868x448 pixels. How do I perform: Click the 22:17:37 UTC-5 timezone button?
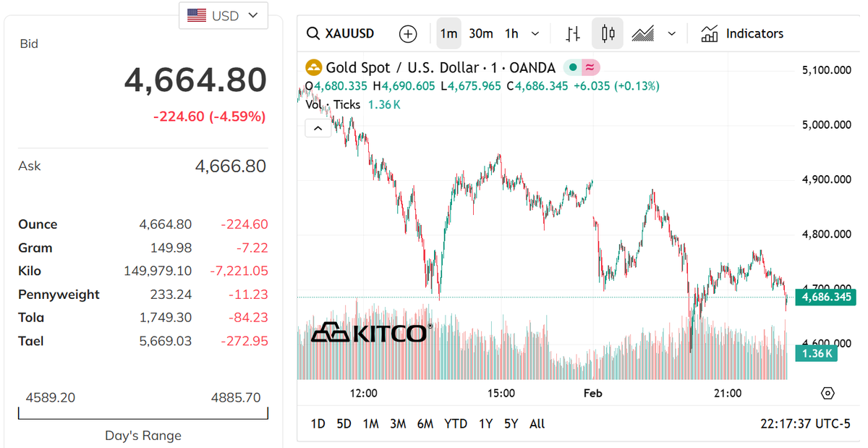[804, 424]
